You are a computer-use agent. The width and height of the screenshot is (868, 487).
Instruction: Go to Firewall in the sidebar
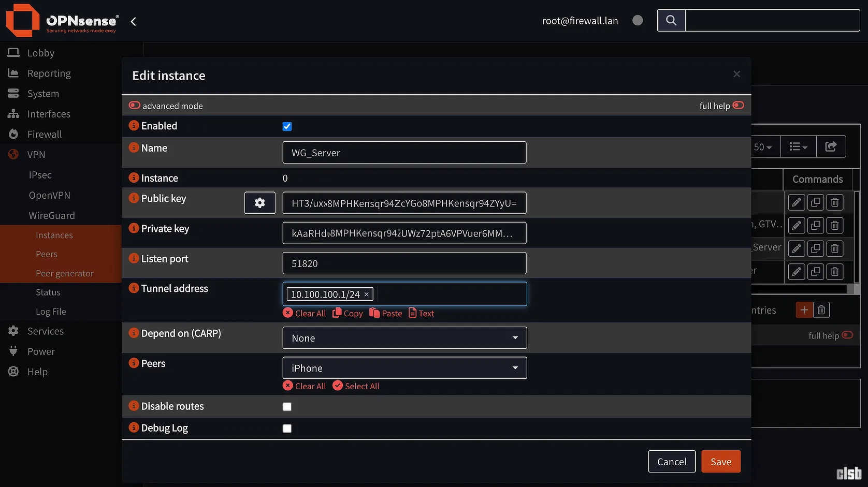tap(45, 134)
